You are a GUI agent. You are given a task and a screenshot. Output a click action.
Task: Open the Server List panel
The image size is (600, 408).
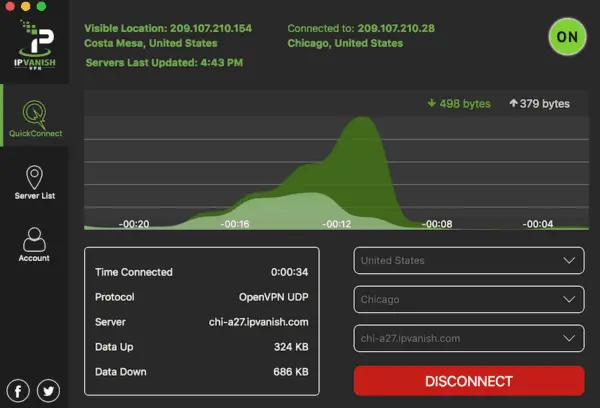[x=34, y=182]
